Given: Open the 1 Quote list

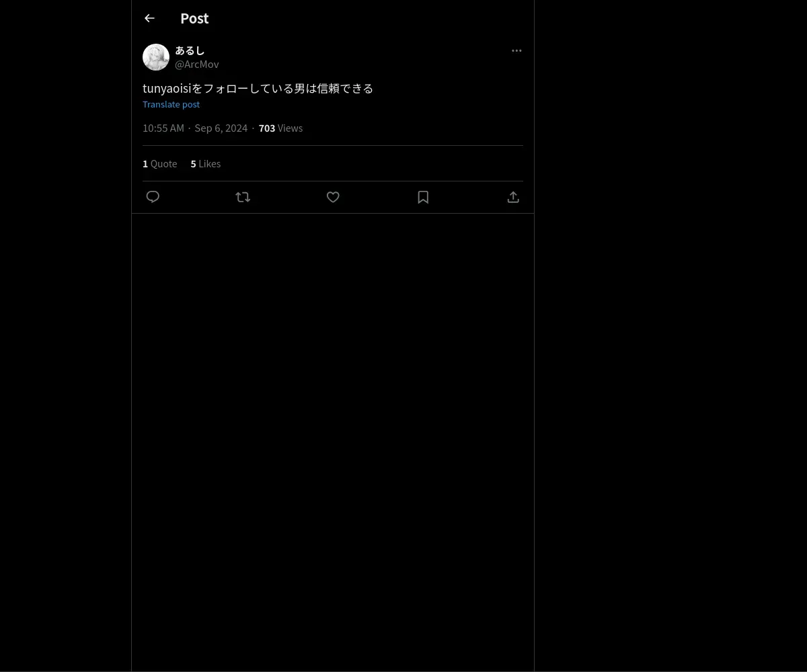Looking at the screenshot, I should 160,163.
